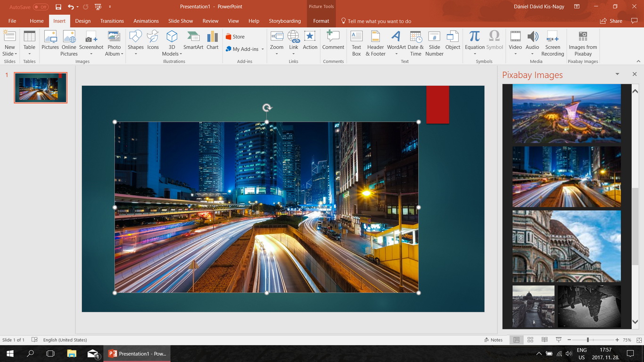
Task: Click the Share button
Action: pyautogui.click(x=611, y=21)
